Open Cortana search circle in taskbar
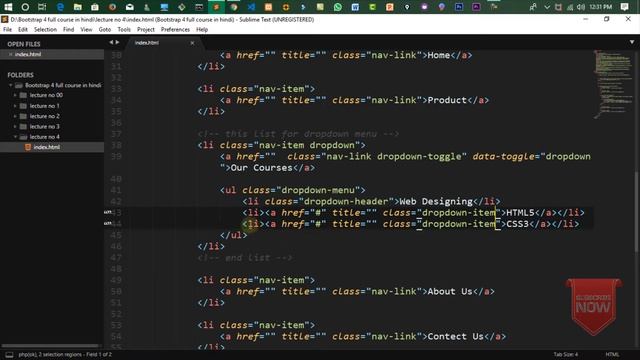This screenshot has height=360, width=640. (25, 7)
